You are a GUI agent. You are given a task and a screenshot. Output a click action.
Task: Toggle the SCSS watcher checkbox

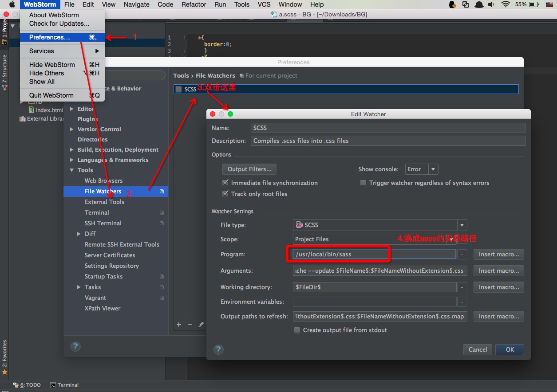tap(178, 89)
